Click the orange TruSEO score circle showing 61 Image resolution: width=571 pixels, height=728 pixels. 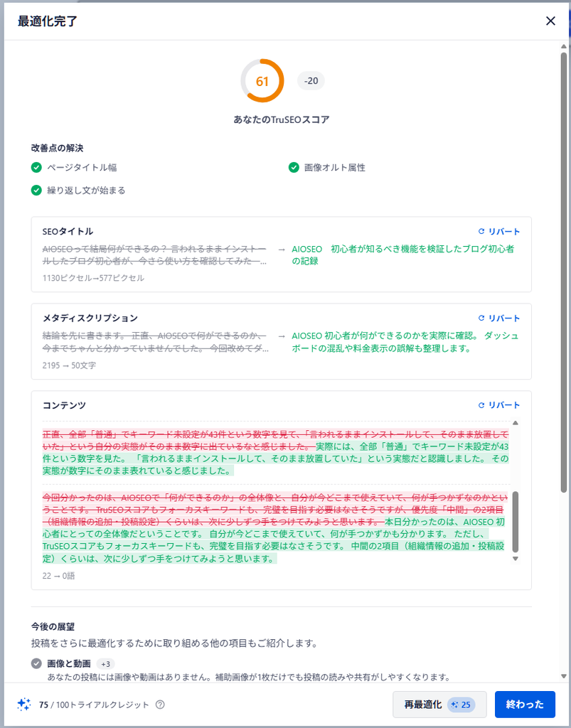click(262, 81)
